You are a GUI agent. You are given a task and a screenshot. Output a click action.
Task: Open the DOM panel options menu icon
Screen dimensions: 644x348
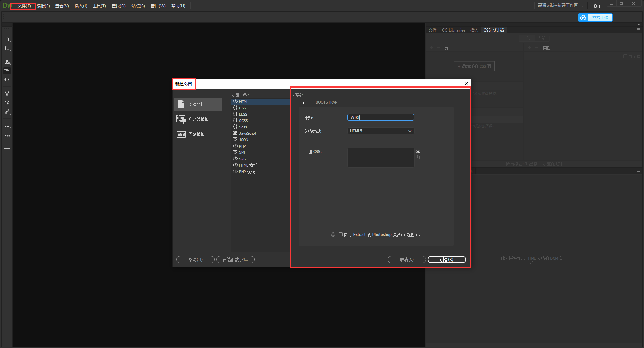(639, 171)
